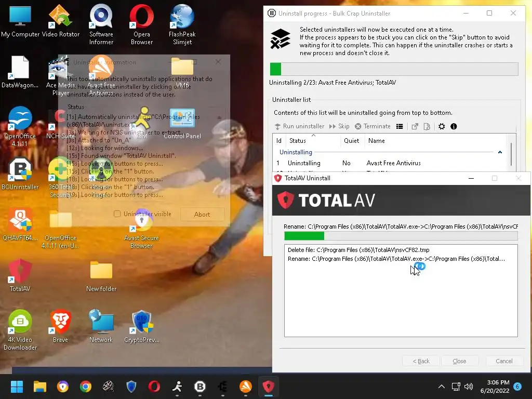Open CryptoPrev... desktop shortcut
Viewport: 532px width, 399px height.
pos(141,326)
